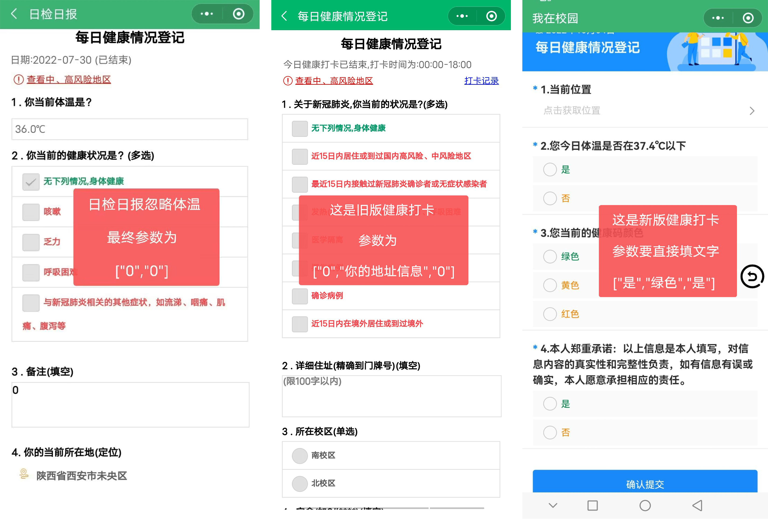Screen dimensions: 768x532
Task: Tap circular undo floating icon
Action: (752, 276)
